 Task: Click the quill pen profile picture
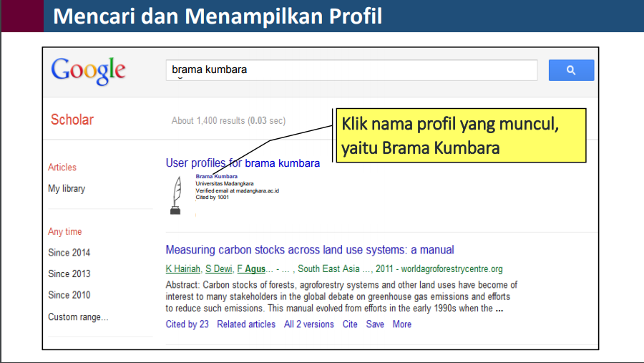tap(176, 195)
